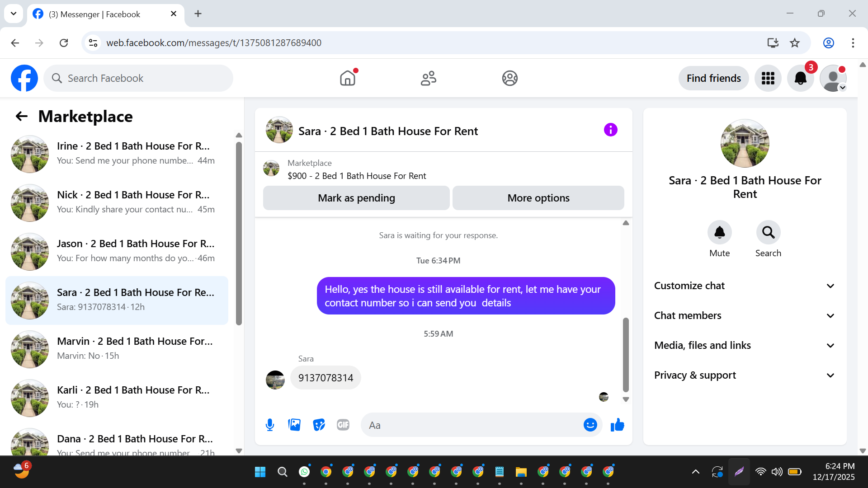Screen dimensions: 868x488
Task: Open the emoji picker smiley
Action: coord(590,425)
